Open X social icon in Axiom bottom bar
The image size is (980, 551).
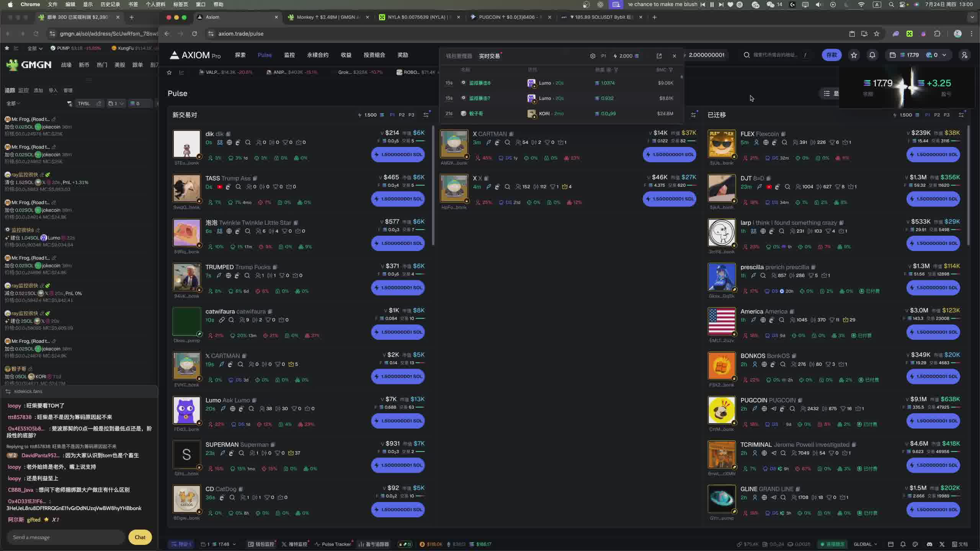point(942,544)
